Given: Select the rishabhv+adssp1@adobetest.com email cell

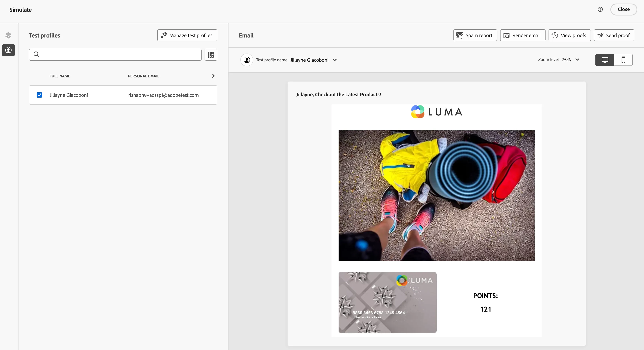Looking at the screenshot, I should click(163, 95).
